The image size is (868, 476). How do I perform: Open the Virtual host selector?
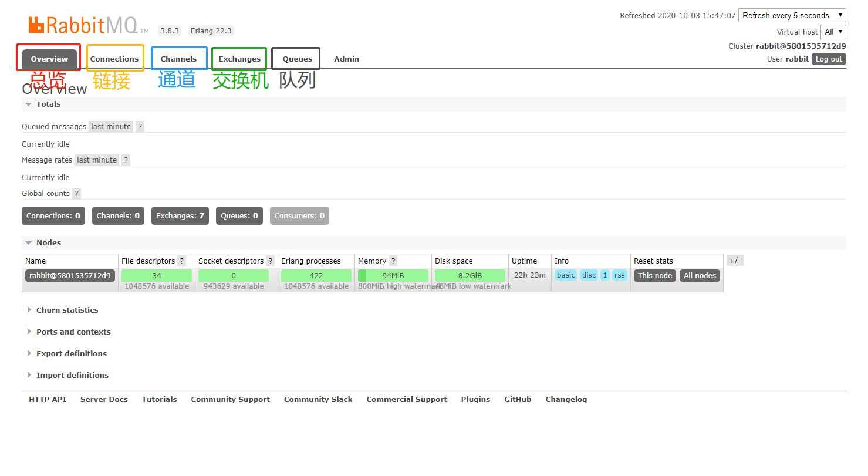[x=833, y=32]
